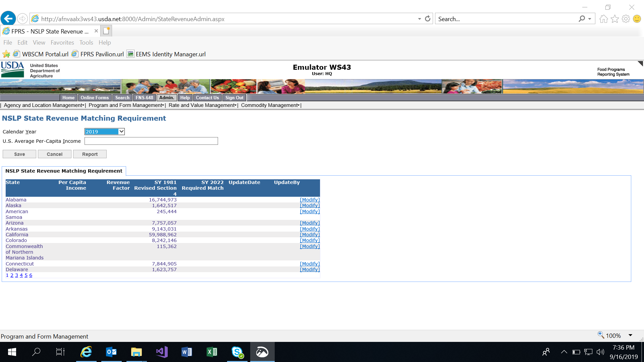Click the browser back arrow button
Viewport: 644px width, 362px height.
(x=8, y=18)
